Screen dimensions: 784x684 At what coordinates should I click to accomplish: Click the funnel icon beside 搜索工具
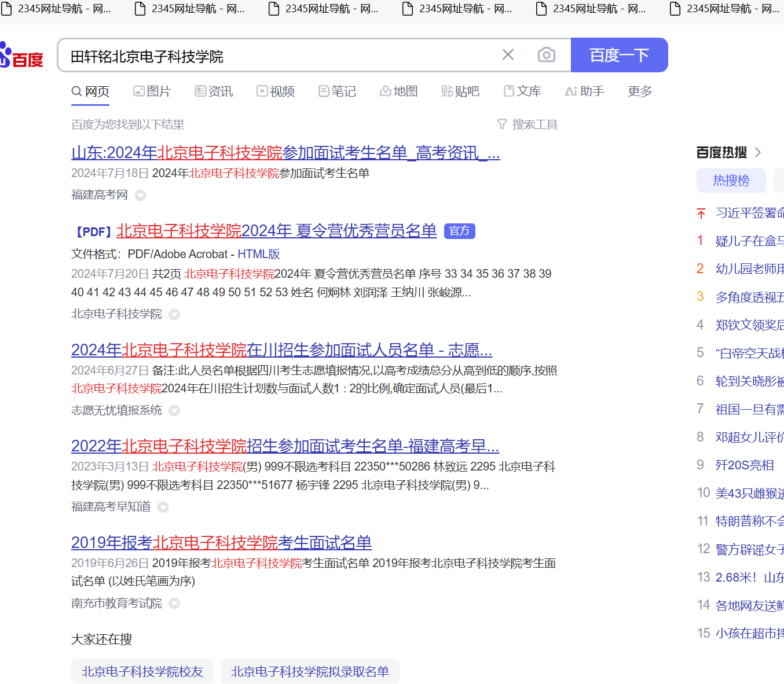coord(502,124)
